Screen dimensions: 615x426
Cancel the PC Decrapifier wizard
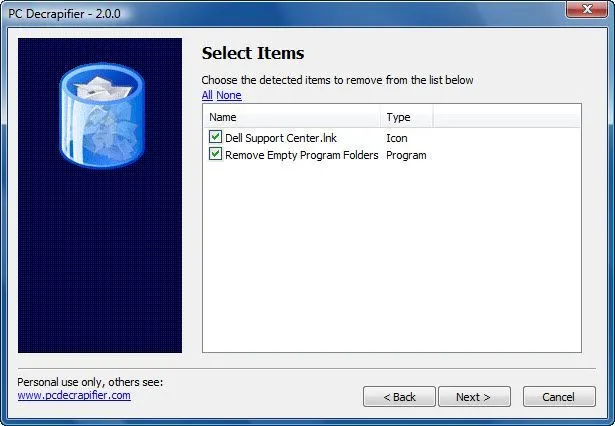coord(559,397)
